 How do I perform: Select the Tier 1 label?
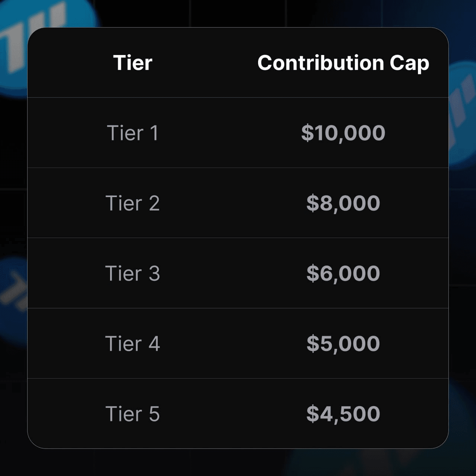[133, 133]
